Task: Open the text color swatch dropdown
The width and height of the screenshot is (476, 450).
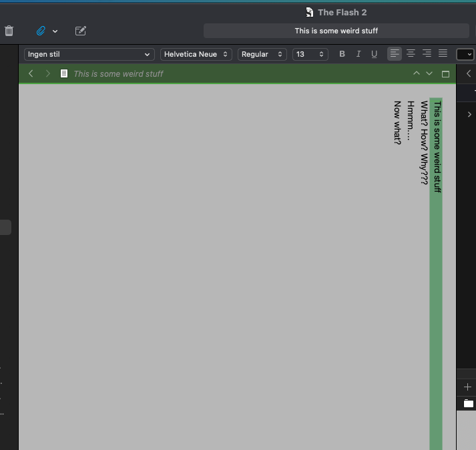Action: (x=465, y=54)
